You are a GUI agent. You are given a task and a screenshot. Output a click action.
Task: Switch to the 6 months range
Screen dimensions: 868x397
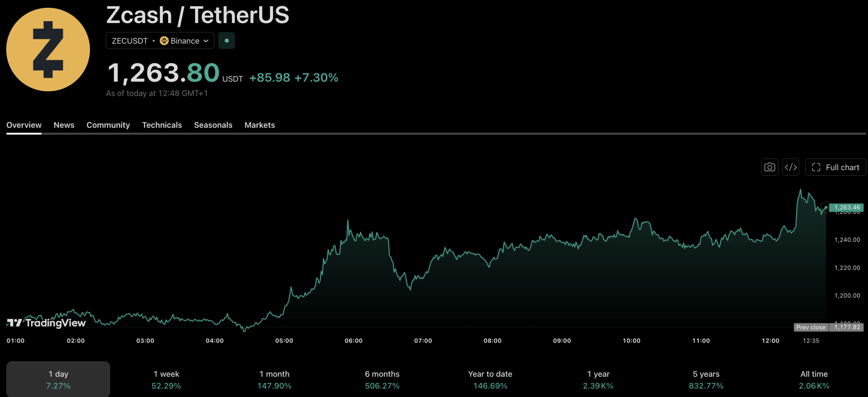click(382, 379)
